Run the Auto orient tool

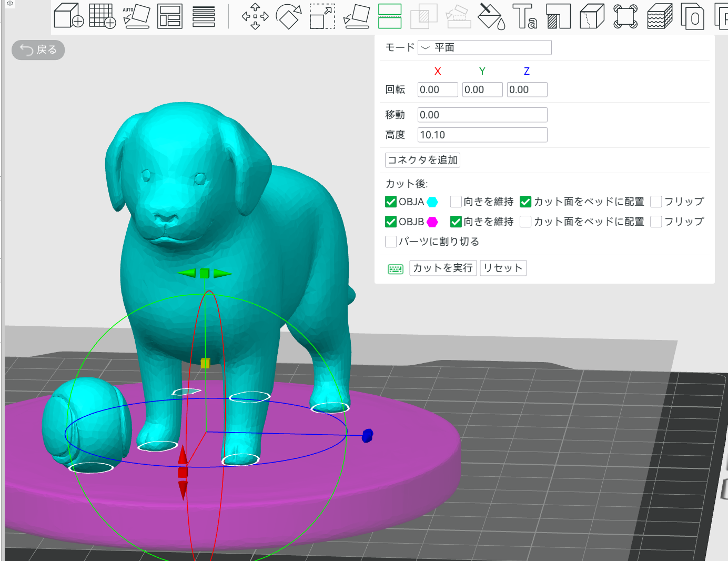[136, 16]
